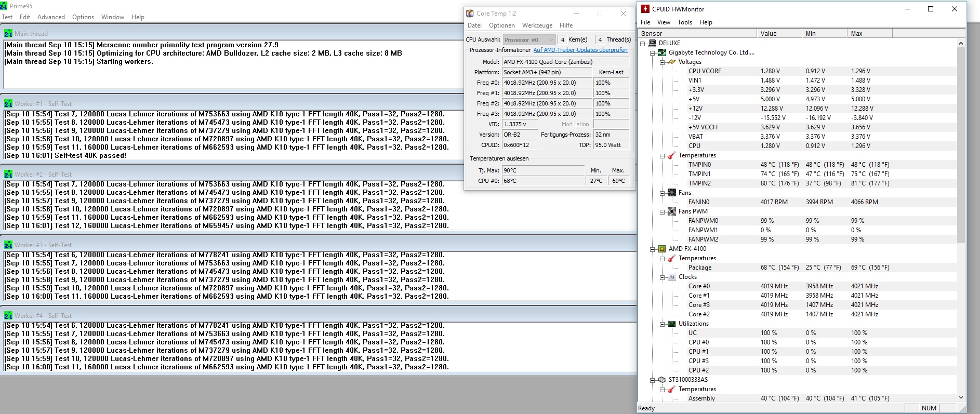Click the Value column header
Viewport: 980px width, 414px height.
pyautogui.click(x=779, y=33)
